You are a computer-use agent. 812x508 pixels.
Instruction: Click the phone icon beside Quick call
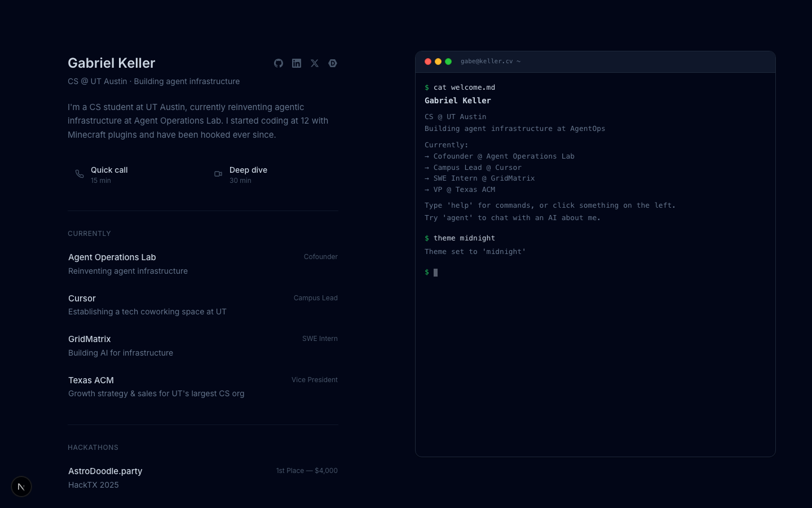(x=80, y=174)
